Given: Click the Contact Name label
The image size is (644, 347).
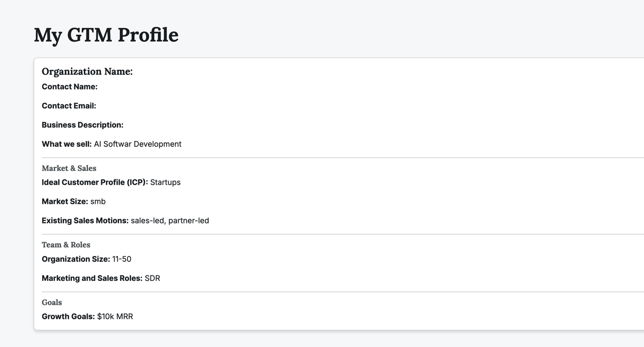Looking at the screenshot, I should click(69, 87).
